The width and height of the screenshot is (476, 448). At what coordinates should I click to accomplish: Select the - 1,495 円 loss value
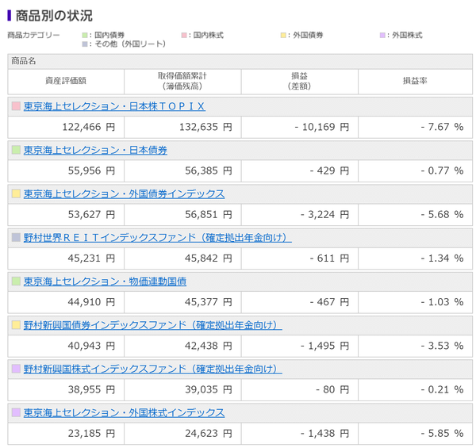click(324, 346)
